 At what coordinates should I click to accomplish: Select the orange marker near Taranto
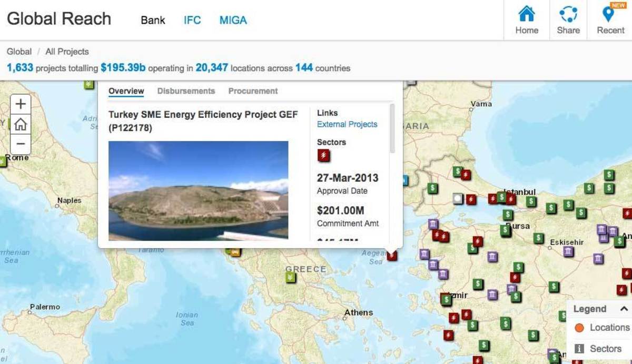[235, 252]
